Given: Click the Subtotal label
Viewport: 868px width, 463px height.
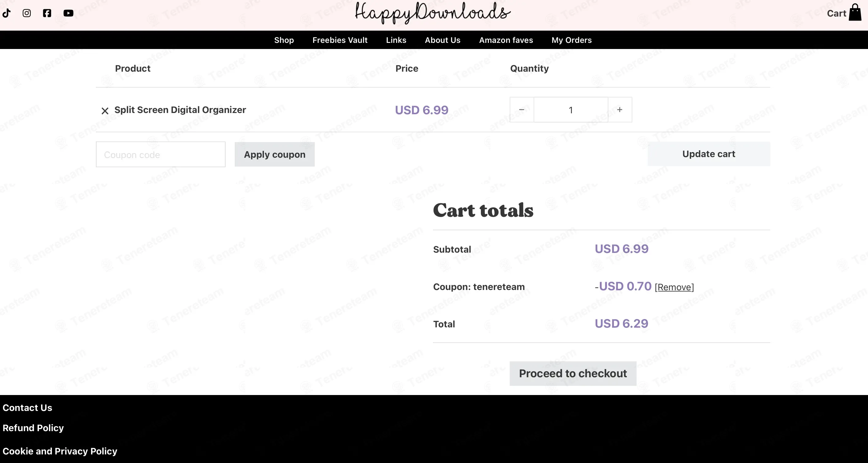Looking at the screenshot, I should (452, 250).
